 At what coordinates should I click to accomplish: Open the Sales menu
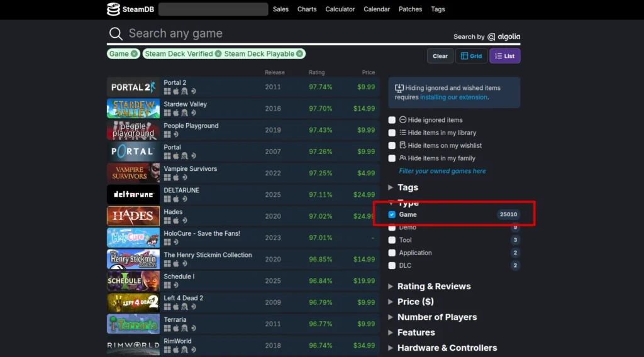[280, 9]
